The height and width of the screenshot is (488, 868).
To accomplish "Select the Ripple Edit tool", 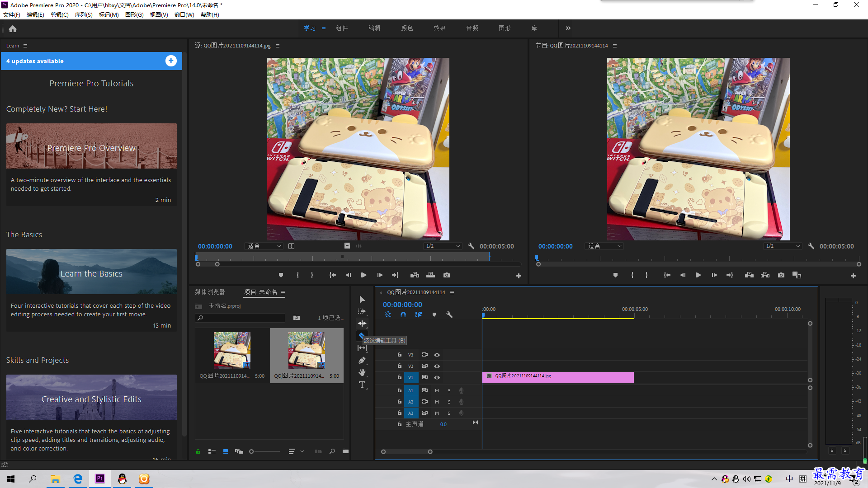I will point(362,324).
